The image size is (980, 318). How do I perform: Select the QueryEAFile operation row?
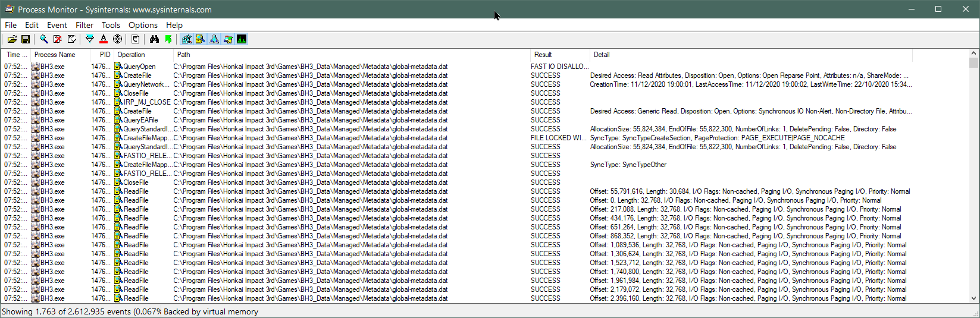(x=457, y=120)
